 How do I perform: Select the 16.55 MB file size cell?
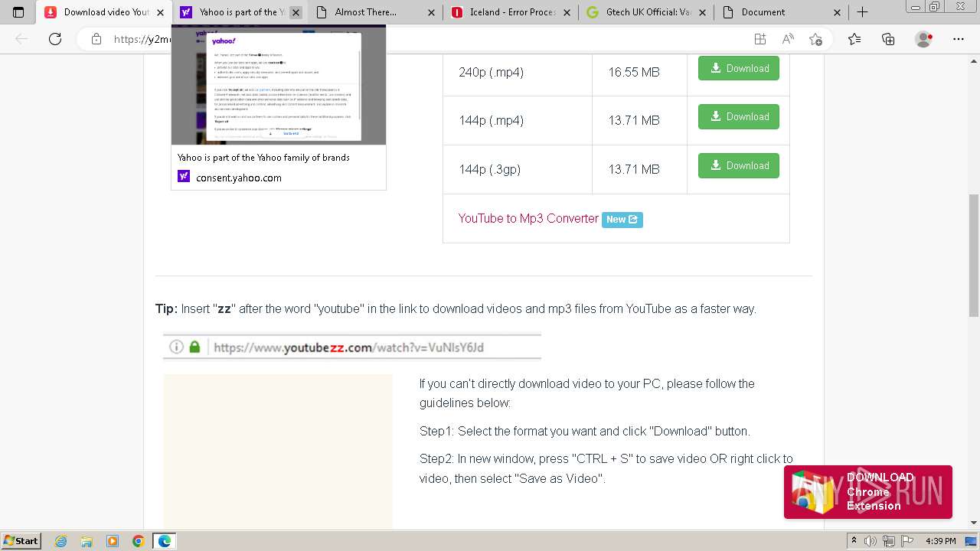click(x=639, y=72)
